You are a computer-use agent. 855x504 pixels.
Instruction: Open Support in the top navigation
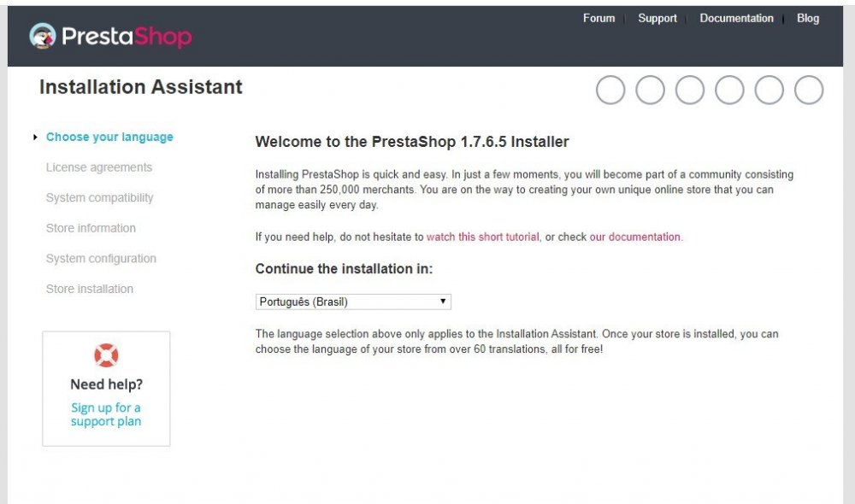(x=657, y=18)
